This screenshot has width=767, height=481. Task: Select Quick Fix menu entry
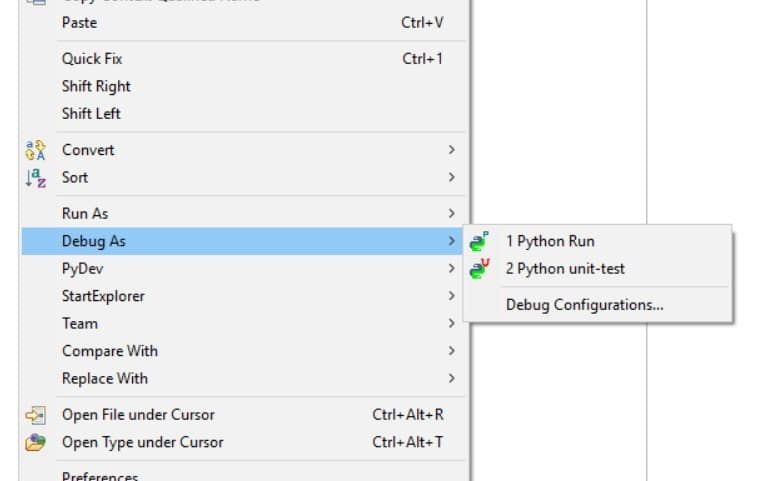[x=243, y=59]
